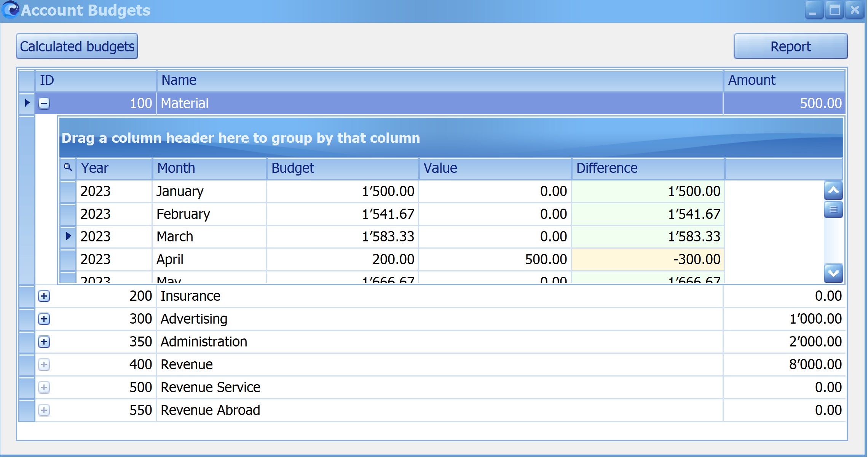This screenshot has height=458, width=868.
Task: Click the search icon beside Year header
Action: [x=68, y=168]
